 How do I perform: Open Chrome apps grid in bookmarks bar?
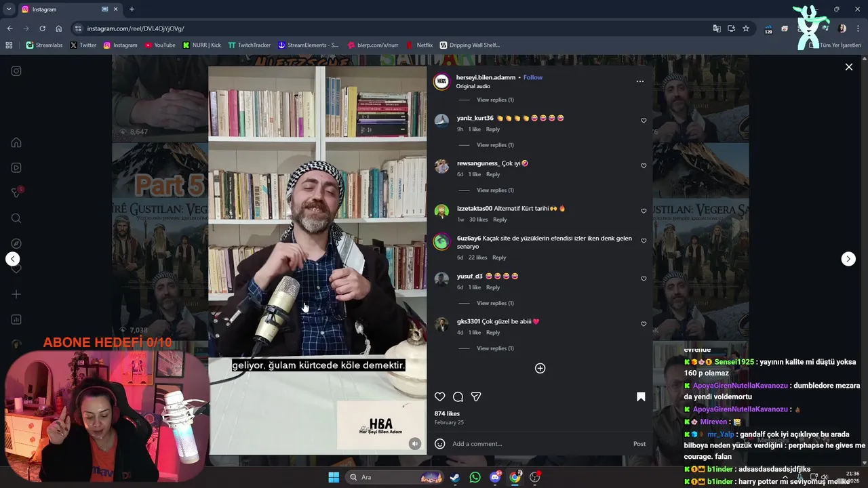9,45
